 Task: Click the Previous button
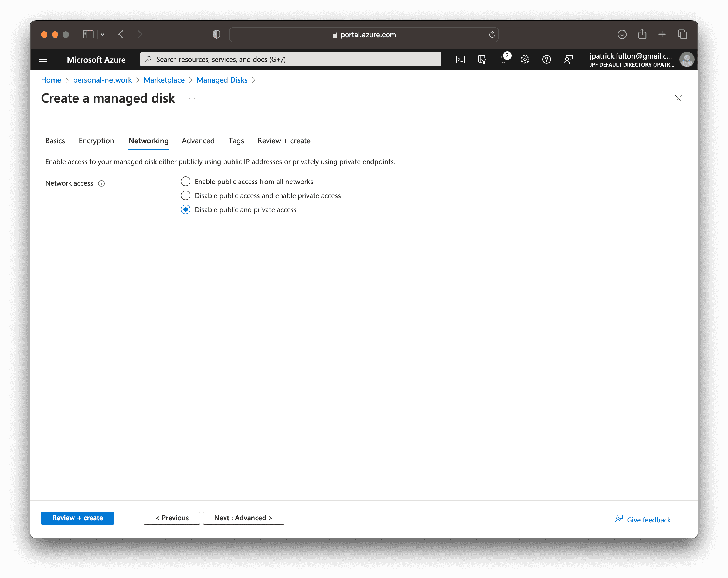tap(172, 518)
